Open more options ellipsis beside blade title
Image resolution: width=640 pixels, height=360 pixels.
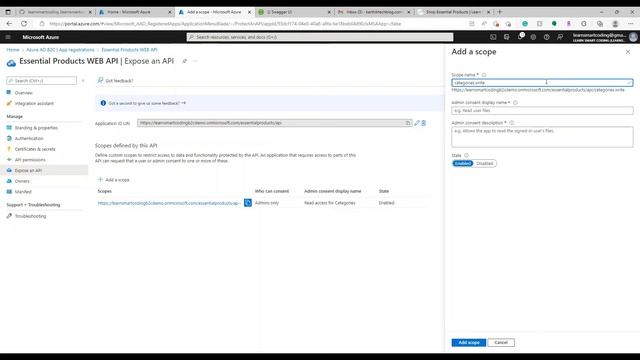point(196,61)
